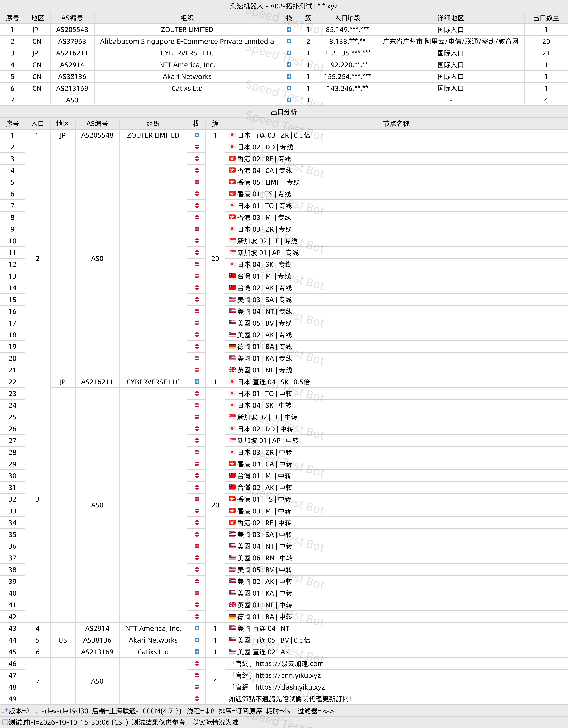
Task: Click the red blocked icon for 香港 05 | LIMIT | 专线
Action: (197, 182)
